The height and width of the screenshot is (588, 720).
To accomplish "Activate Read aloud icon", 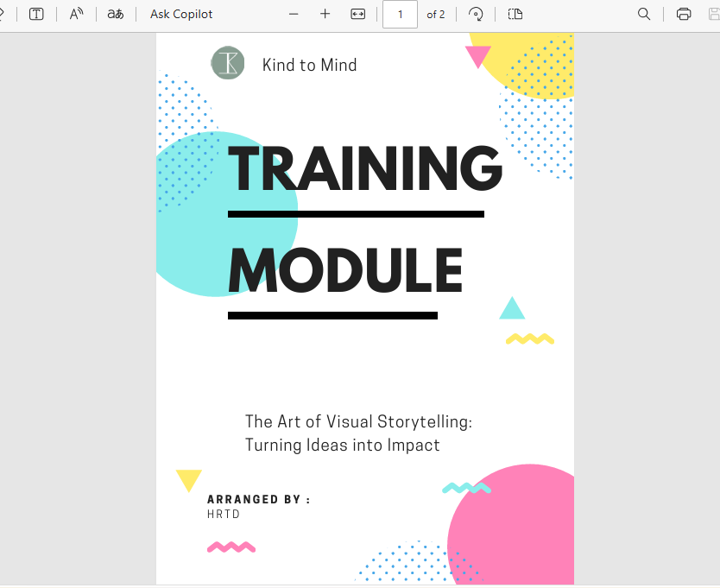I will 76,14.
